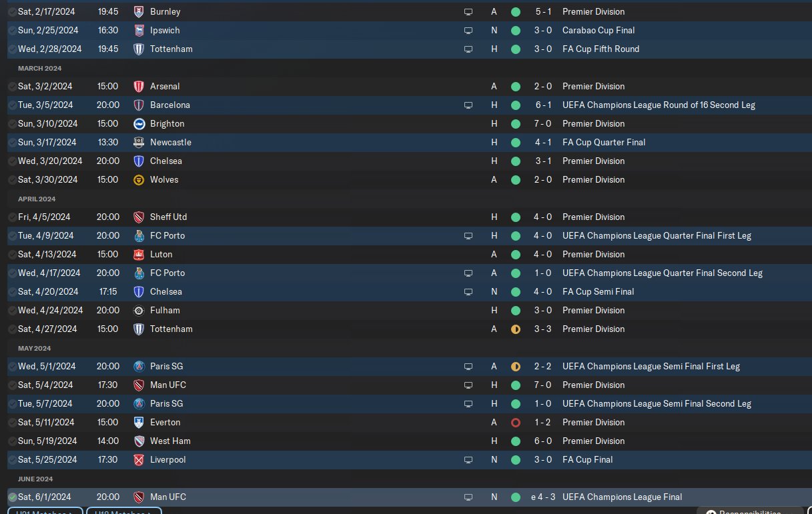Image resolution: width=812 pixels, height=514 pixels.
Task: Click the red loss indicator for Everton match
Action: tap(515, 422)
